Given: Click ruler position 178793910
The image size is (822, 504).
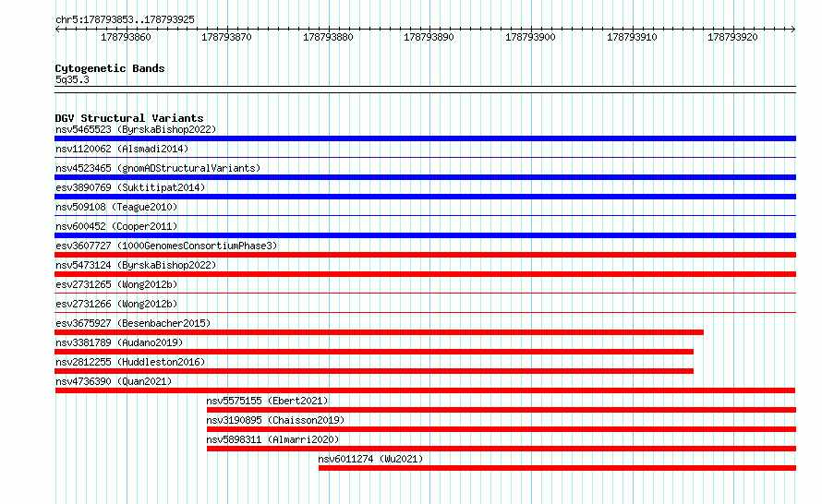Looking at the screenshot, I should [632, 37].
